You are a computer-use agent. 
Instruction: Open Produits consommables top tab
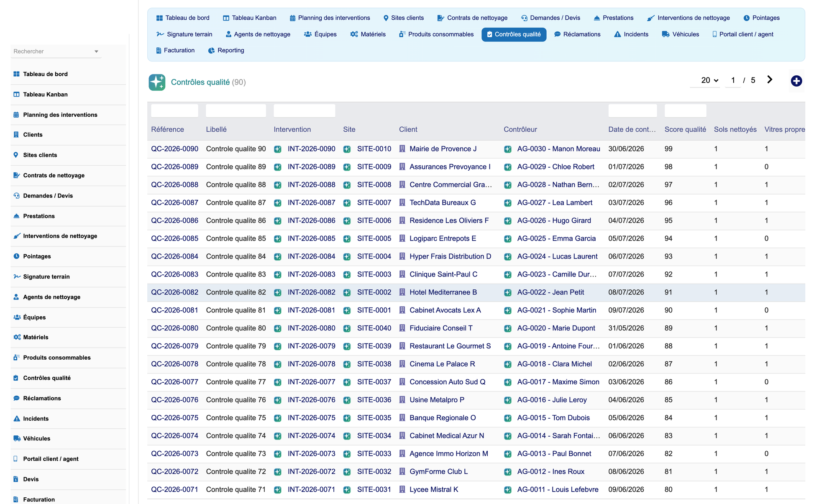tap(436, 34)
